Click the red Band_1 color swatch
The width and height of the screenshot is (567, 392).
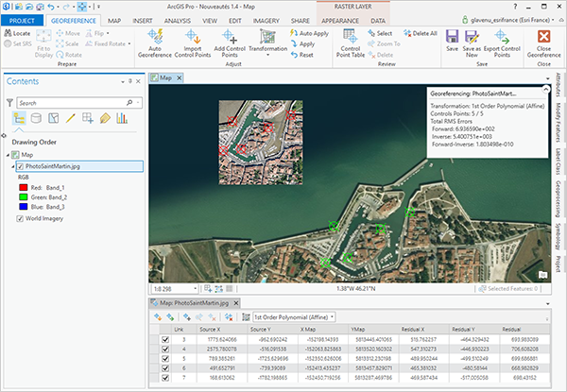click(25, 188)
